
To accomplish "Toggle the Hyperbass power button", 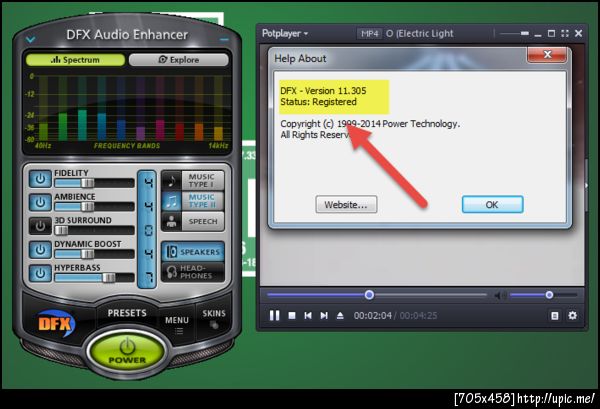I will 40,274.
